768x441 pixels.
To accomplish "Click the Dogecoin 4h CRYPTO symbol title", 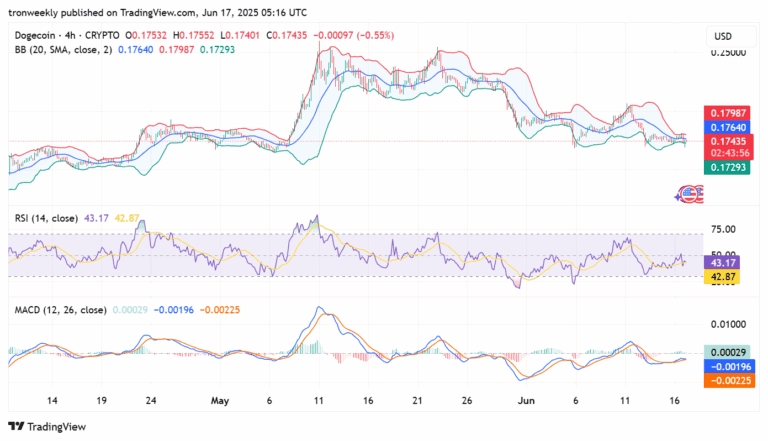I will pos(63,36).
